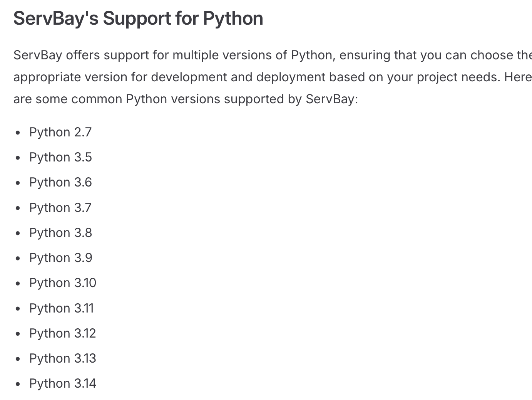Click on Python 3.6 in the list

60,182
